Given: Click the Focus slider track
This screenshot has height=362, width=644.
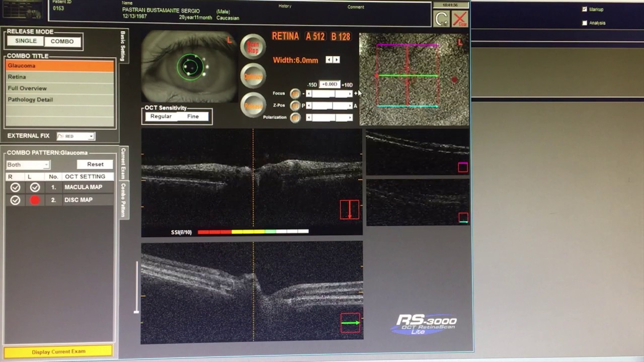Looking at the screenshot, I should tap(330, 94).
